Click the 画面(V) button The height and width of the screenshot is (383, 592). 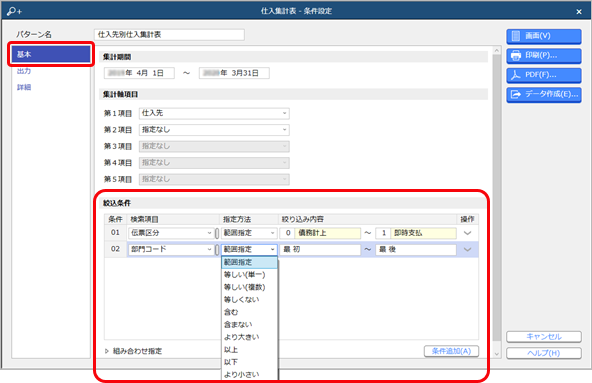(x=544, y=36)
